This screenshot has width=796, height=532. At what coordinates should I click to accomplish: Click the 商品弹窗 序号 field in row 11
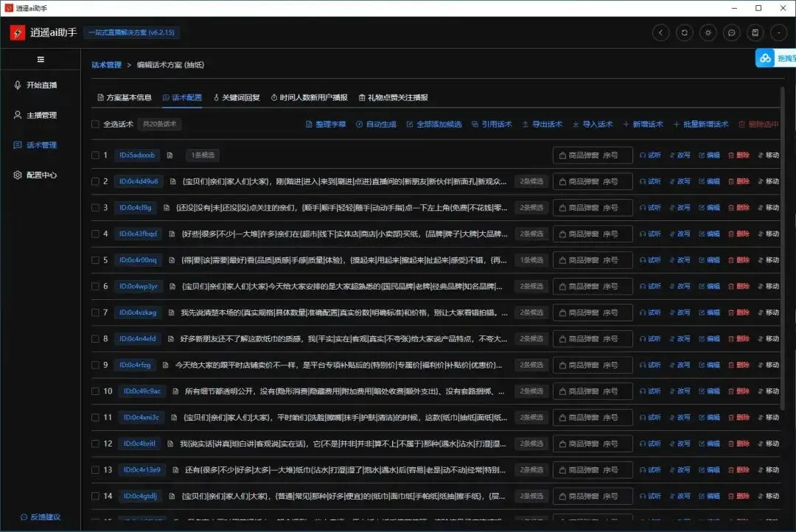pos(593,417)
